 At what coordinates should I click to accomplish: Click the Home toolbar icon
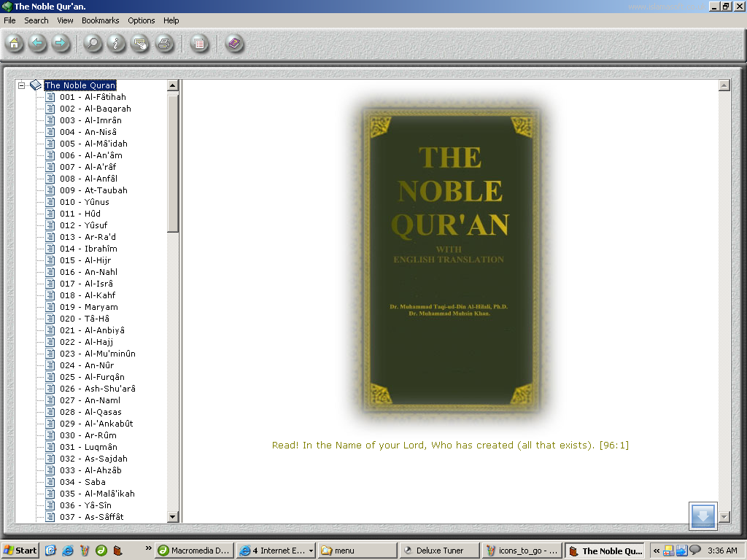[15, 44]
